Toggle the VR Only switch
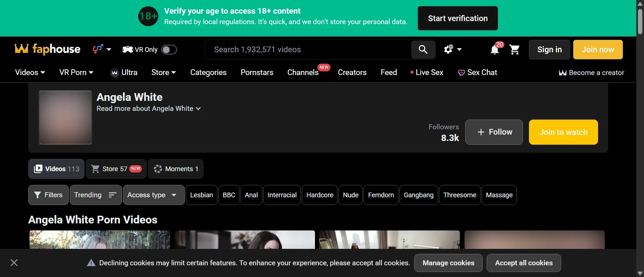This screenshot has height=277, width=644. pyautogui.click(x=169, y=50)
